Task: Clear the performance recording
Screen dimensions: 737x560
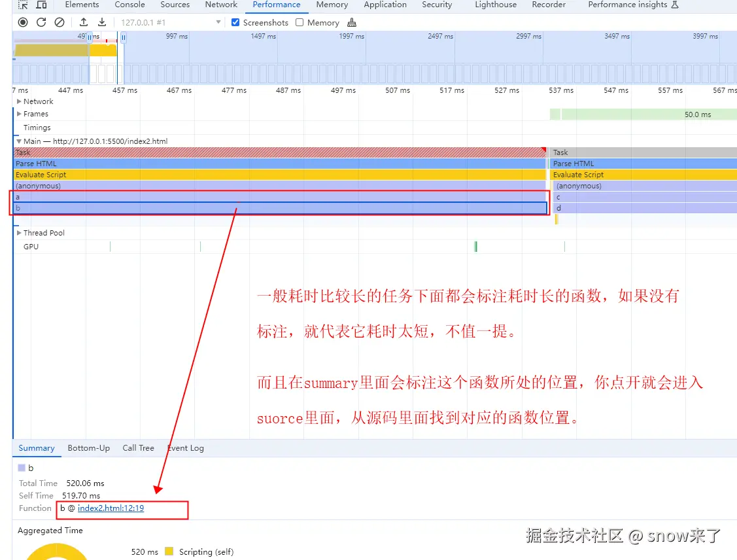Action: point(60,22)
